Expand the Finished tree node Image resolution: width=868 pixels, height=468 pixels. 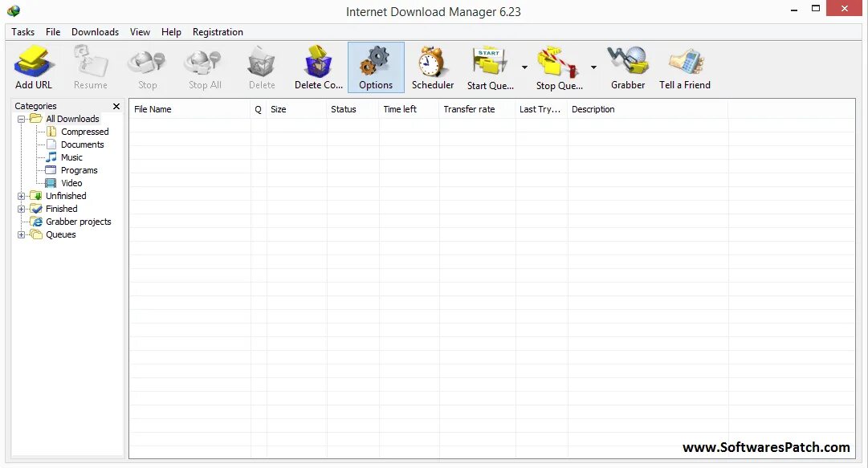(x=21, y=209)
